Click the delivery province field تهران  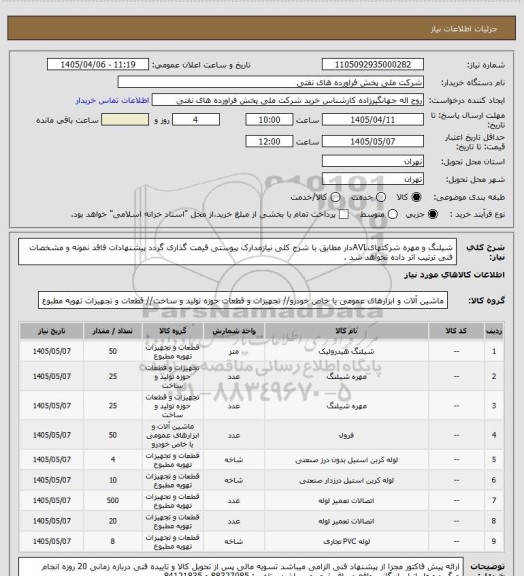(x=373, y=162)
